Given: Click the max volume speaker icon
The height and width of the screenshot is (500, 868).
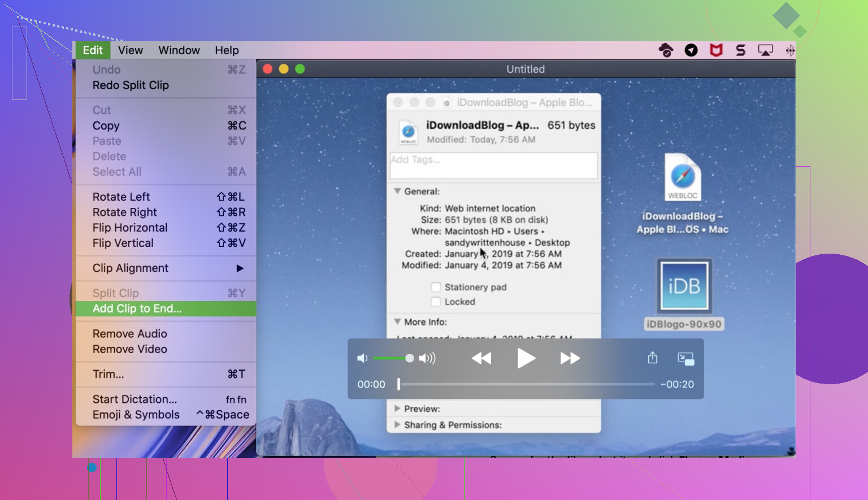Looking at the screenshot, I should (427, 358).
